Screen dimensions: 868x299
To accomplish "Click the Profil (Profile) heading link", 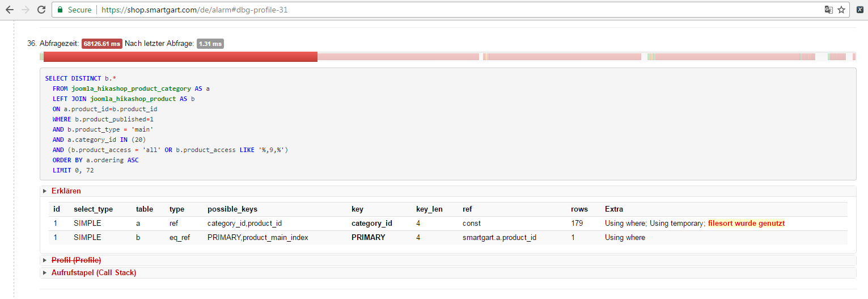I will (76, 260).
